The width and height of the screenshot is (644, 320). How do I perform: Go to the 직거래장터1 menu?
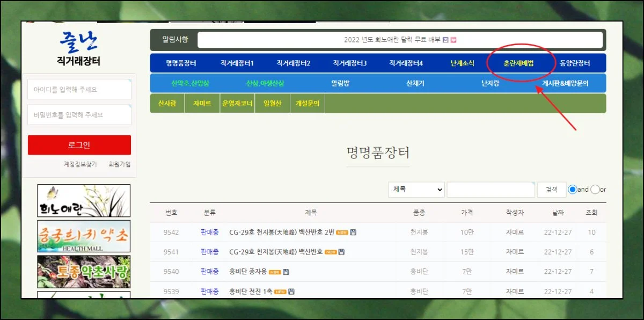(237, 63)
